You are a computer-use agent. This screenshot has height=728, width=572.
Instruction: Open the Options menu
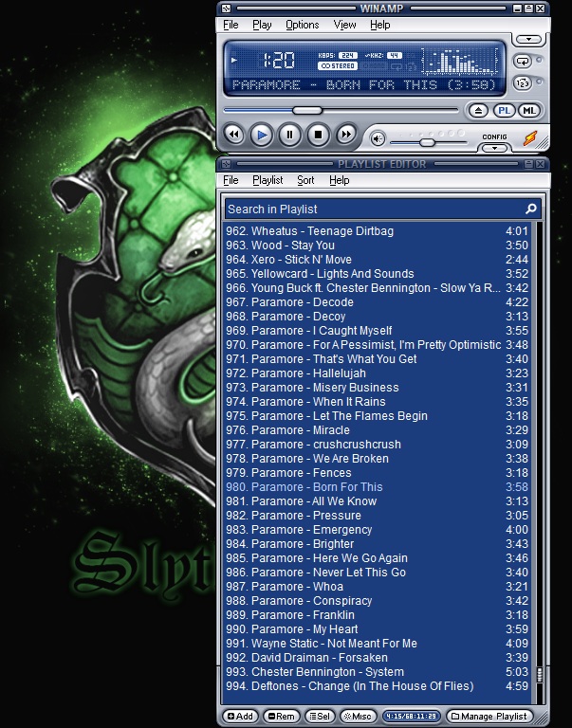pos(302,25)
